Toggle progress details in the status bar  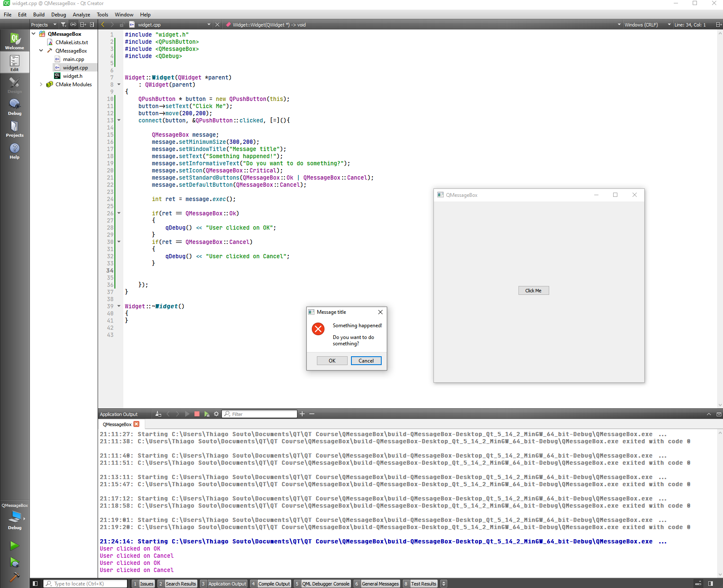coord(698,583)
